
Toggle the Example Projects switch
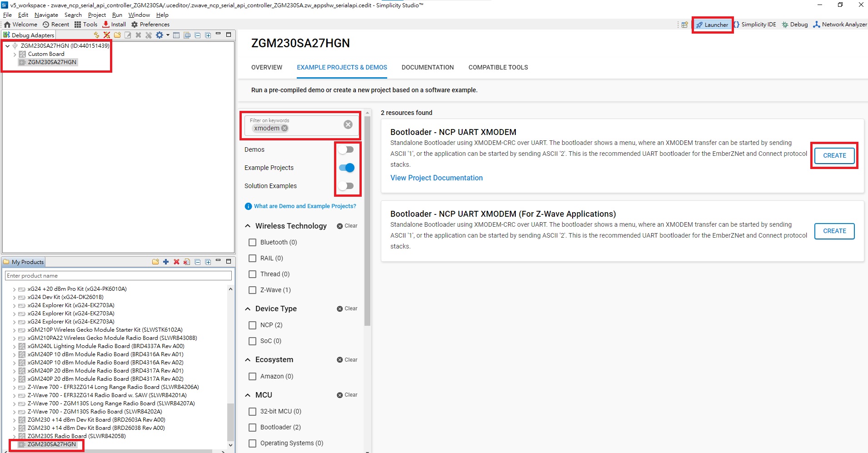point(346,168)
